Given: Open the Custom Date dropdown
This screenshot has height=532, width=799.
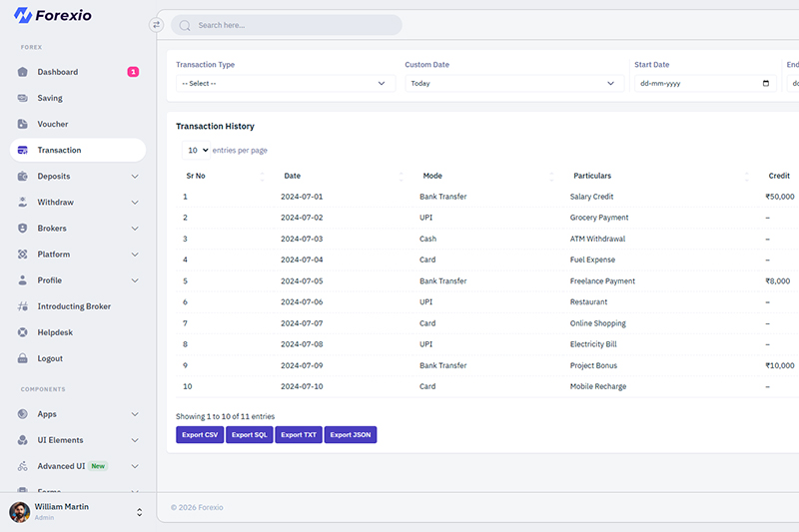Looking at the screenshot, I should [x=513, y=84].
